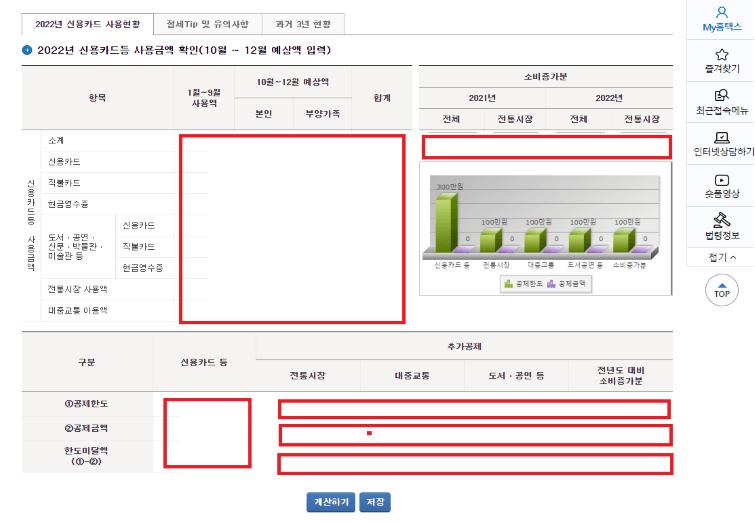Click the 본인 sub-column header

pyautogui.click(x=263, y=114)
